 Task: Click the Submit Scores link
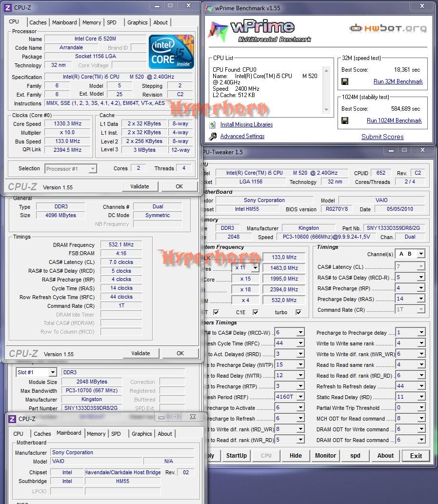[x=382, y=137]
